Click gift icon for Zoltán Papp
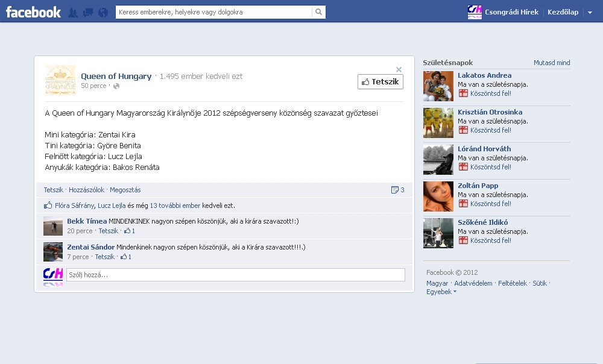This screenshot has height=364, width=603. pyautogui.click(x=463, y=204)
